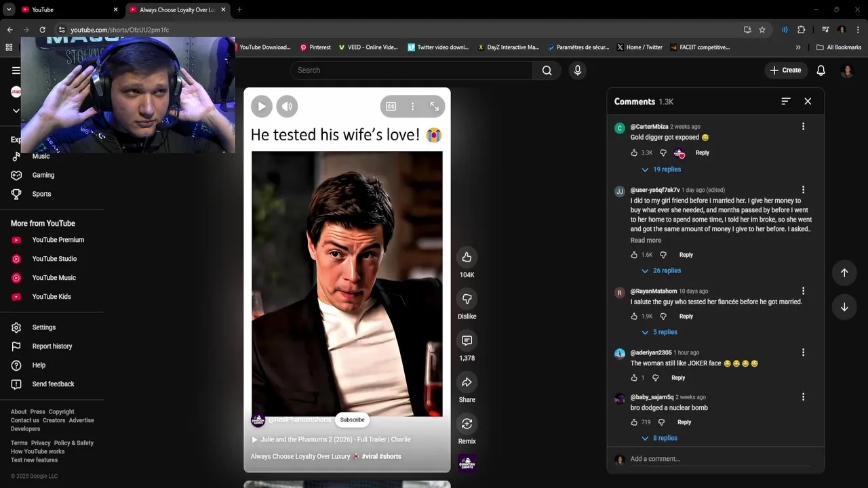Open Report history in the sidebar
This screenshot has width=868, height=488.
[x=52, y=346]
